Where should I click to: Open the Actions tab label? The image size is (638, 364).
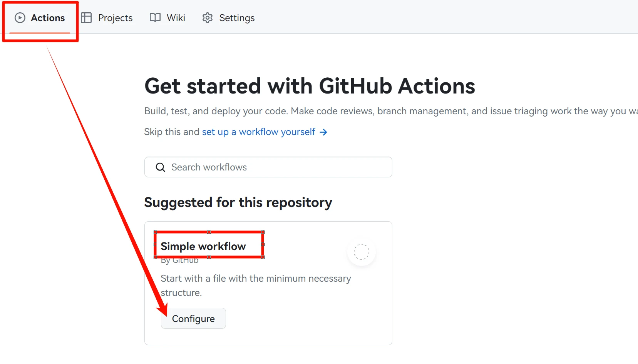tap(48, 18)
